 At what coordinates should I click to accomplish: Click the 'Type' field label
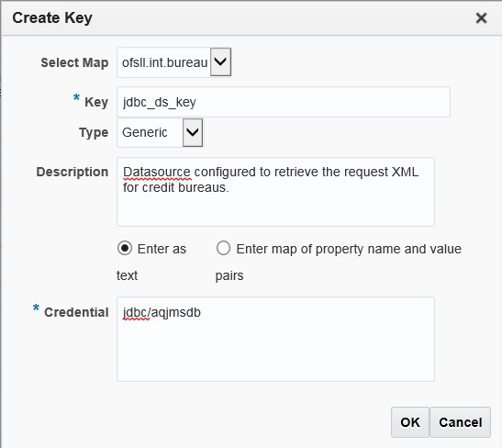(94, 132)
